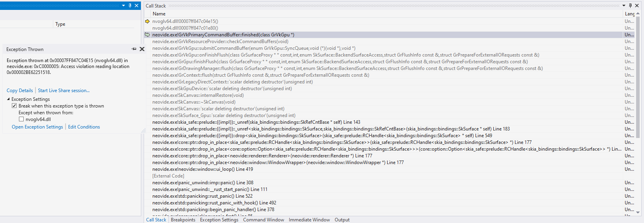Open the Output tab
Image resolution: width=644 pixels, height=223 pixels.
point(342,220)
